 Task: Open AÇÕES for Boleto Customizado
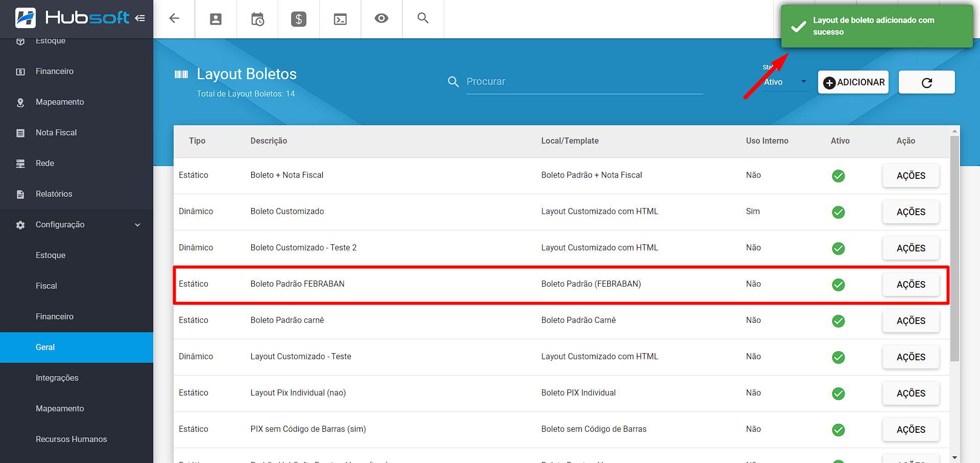pyautogui.click(x=911, y=212)
